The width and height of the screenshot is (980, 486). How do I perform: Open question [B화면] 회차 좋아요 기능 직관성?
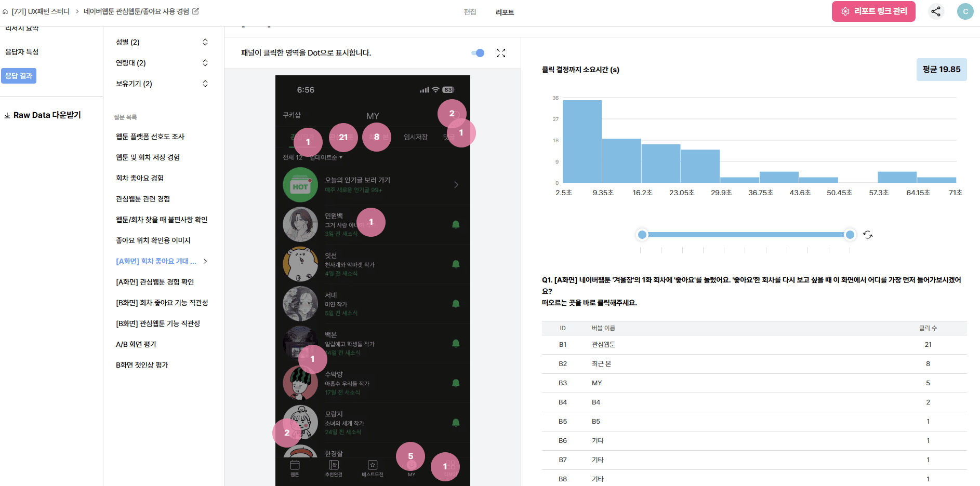pyautogui.click(x=162, y=303)
